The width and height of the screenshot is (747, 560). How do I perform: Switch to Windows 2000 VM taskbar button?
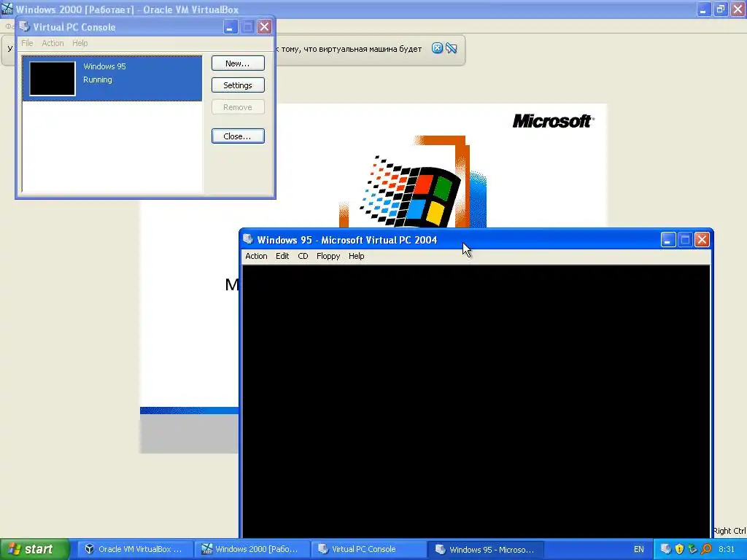click(252, 549)
